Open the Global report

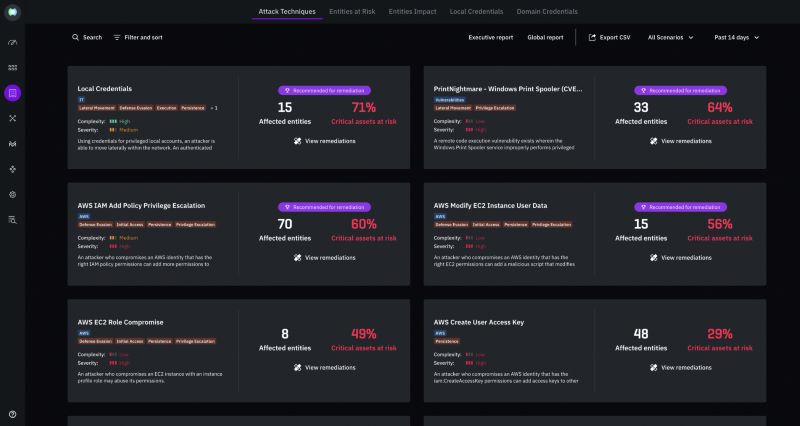click(545, 37)
